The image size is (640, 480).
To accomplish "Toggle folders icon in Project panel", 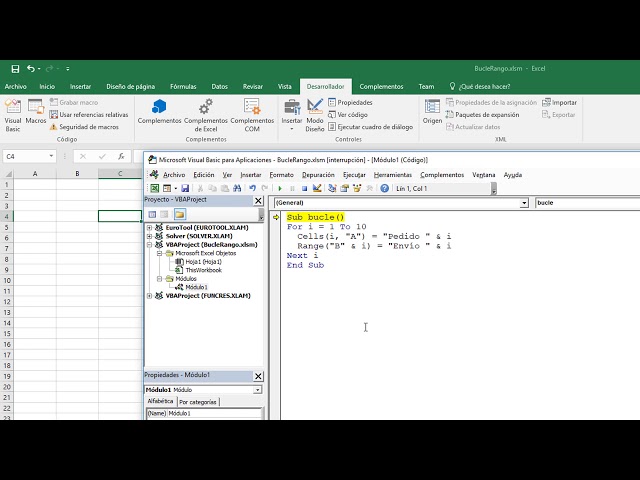I will point(180,214).
